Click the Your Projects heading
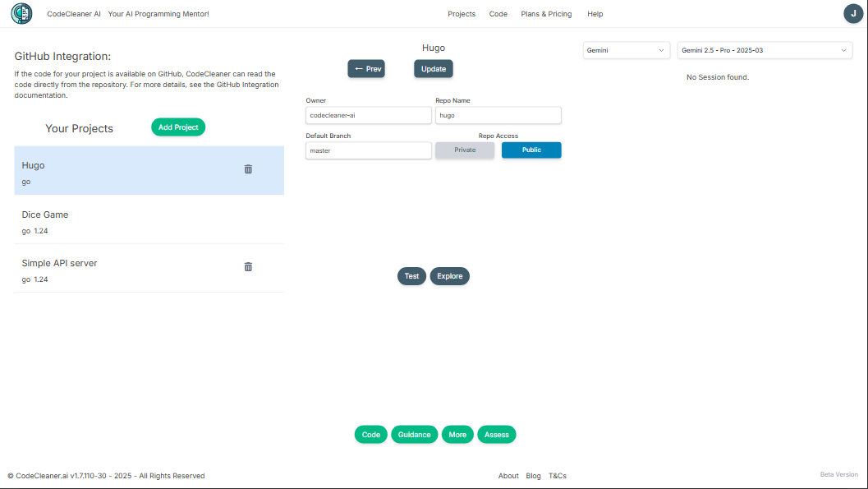868x489 pixels. pyautogui.click(x=79, y=128)
